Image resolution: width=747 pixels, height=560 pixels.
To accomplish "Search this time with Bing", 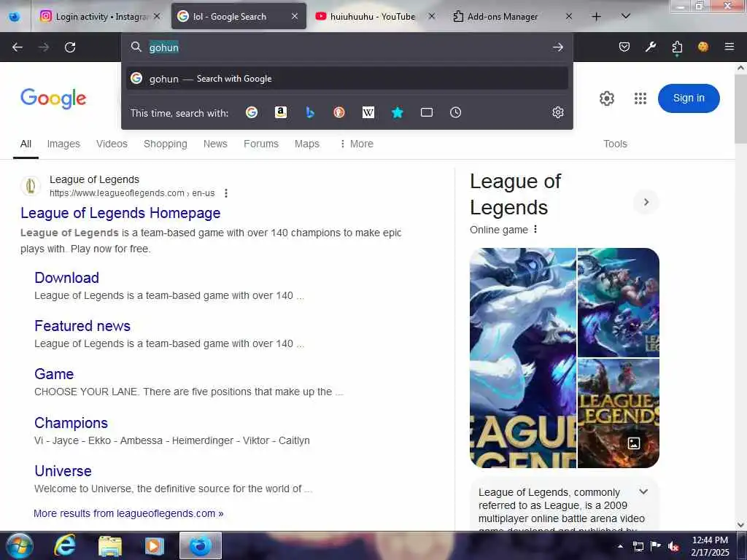I will (310, 112).
